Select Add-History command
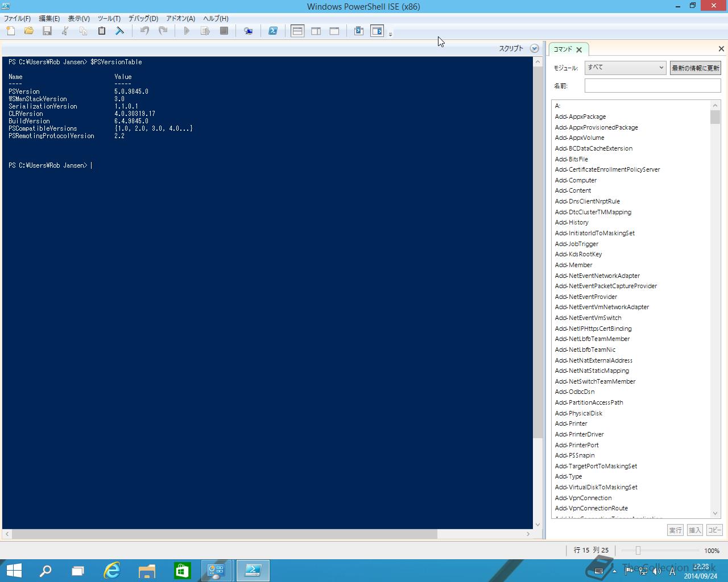Screen dimensions: 728x582 (x=572, y=222)
